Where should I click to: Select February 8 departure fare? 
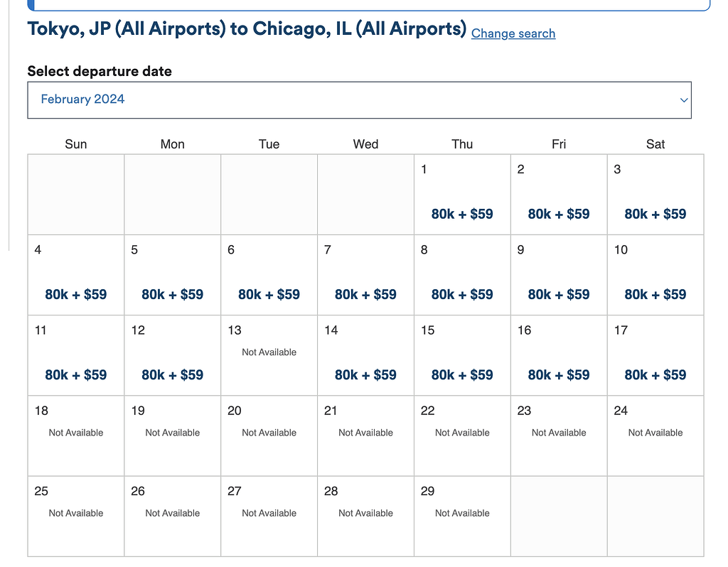(462, 294)
